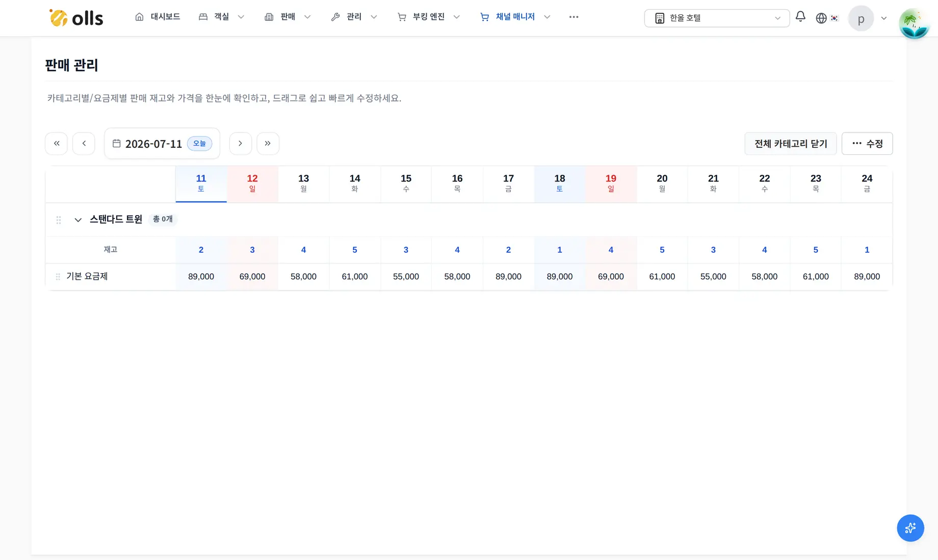Expand the 관리 dropdown chevron
The height and width of the screenshot is (560, 938).
click(374, 17)
